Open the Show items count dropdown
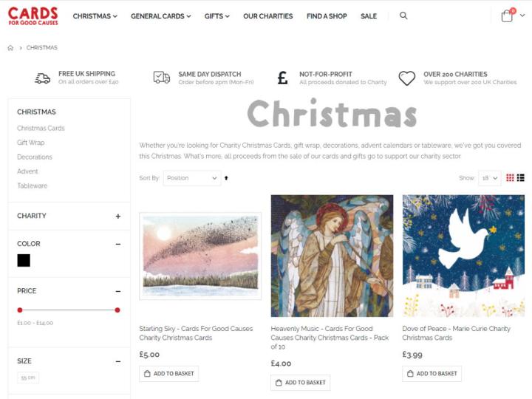Image resolution: width=532 pixels, height=399 pixels. [489, 178]
